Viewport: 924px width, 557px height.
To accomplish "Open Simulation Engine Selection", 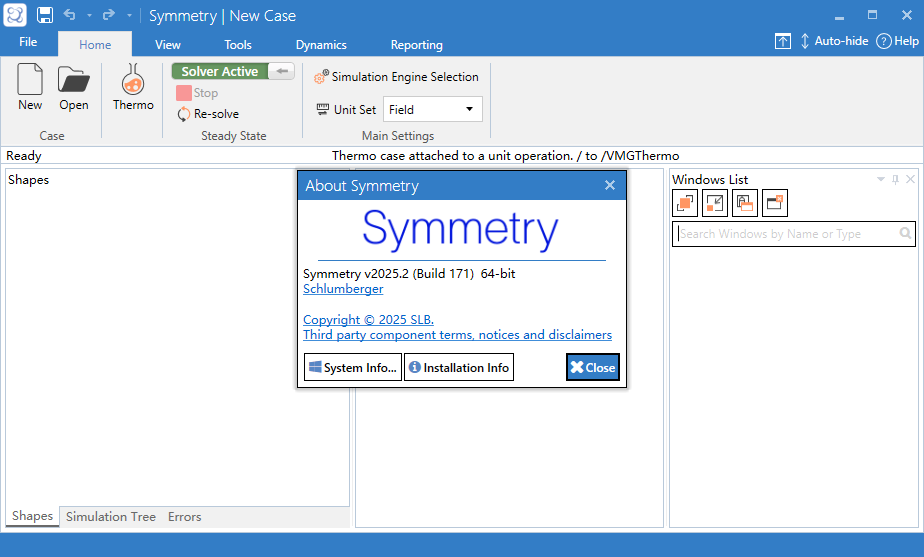I will click(397, 77).
